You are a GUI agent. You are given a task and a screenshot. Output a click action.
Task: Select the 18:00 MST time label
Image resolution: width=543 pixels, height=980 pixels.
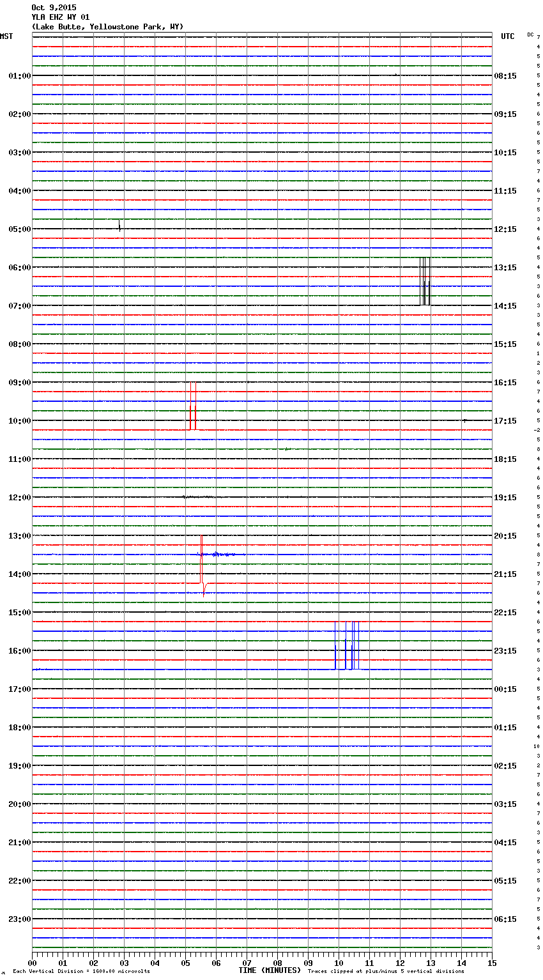pos(20,728)
